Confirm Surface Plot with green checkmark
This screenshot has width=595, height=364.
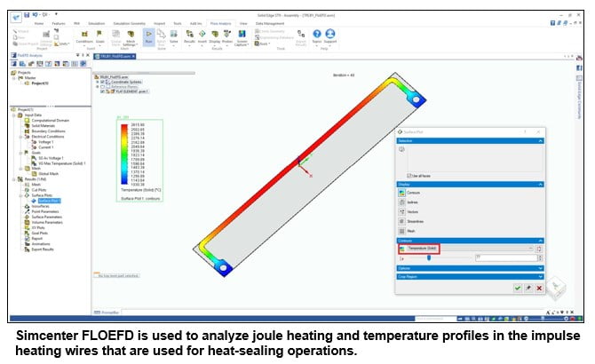tap(517, 289)
